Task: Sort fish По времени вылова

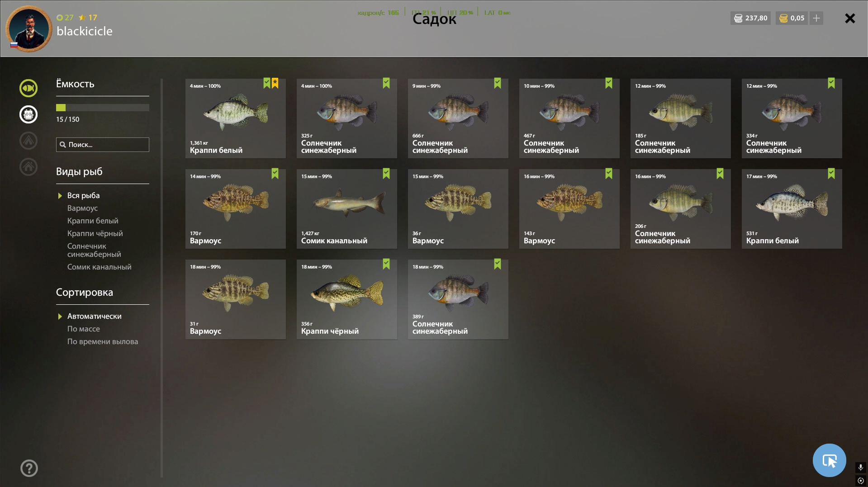Action: (x=103, y=341)
